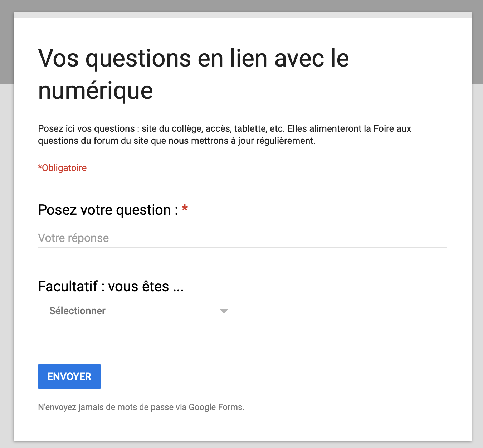The height and width of the screenshot is (448, 483).
Task: Click the underline of the answer field
Action: (x=243, y=247)
